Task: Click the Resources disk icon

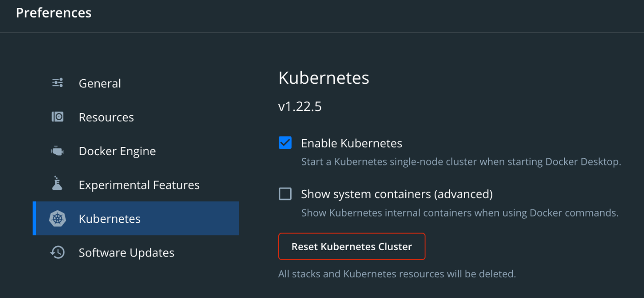Action: pos(57,117)
